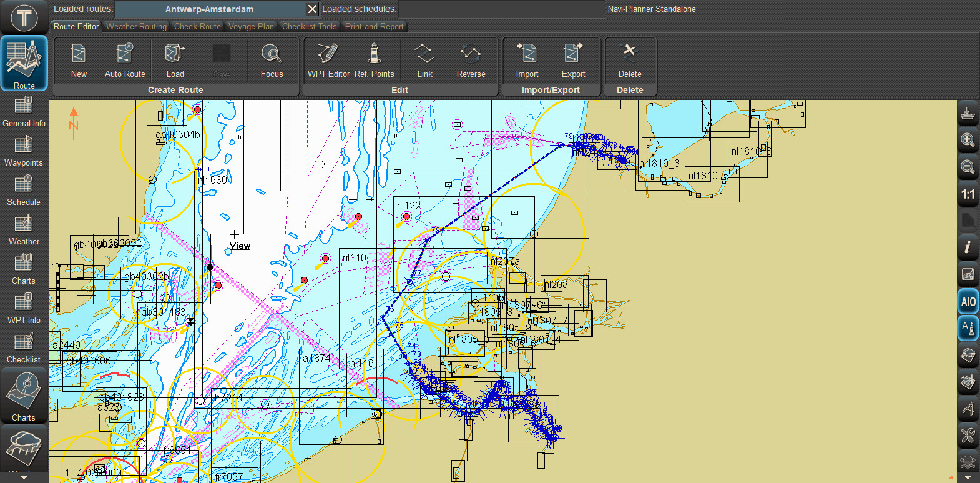Click the Export route icon
980x483 pixels.
click(x=573, y=54)
